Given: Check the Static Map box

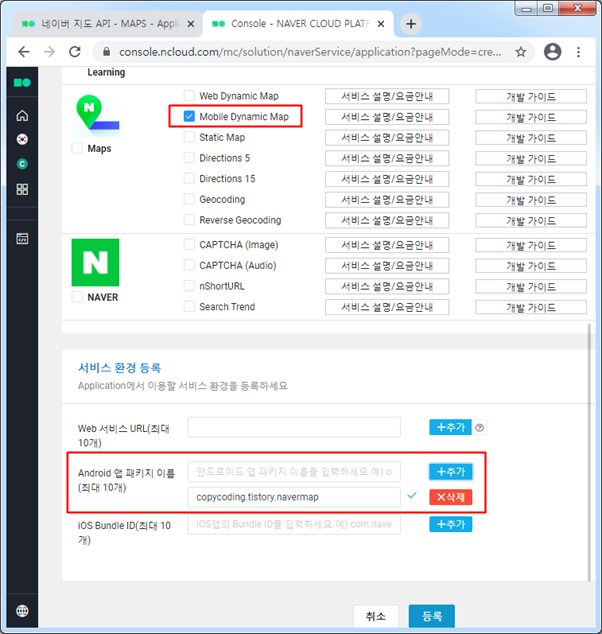Looking at the screenshot, I should (x=189, y=137).
